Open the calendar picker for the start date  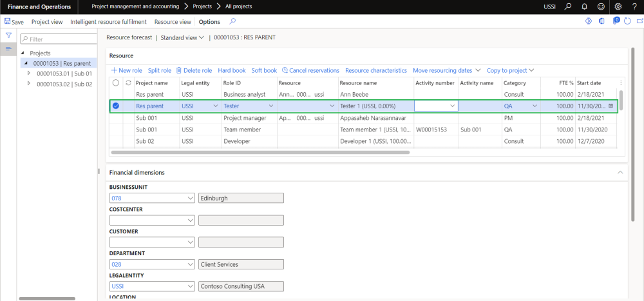611,106
